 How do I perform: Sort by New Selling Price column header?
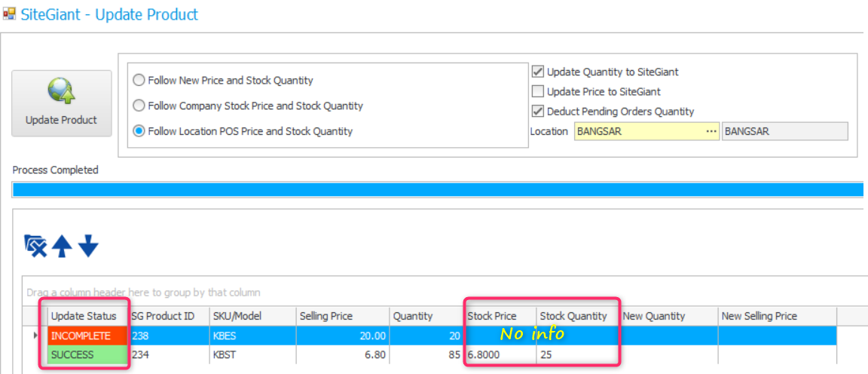778,316
